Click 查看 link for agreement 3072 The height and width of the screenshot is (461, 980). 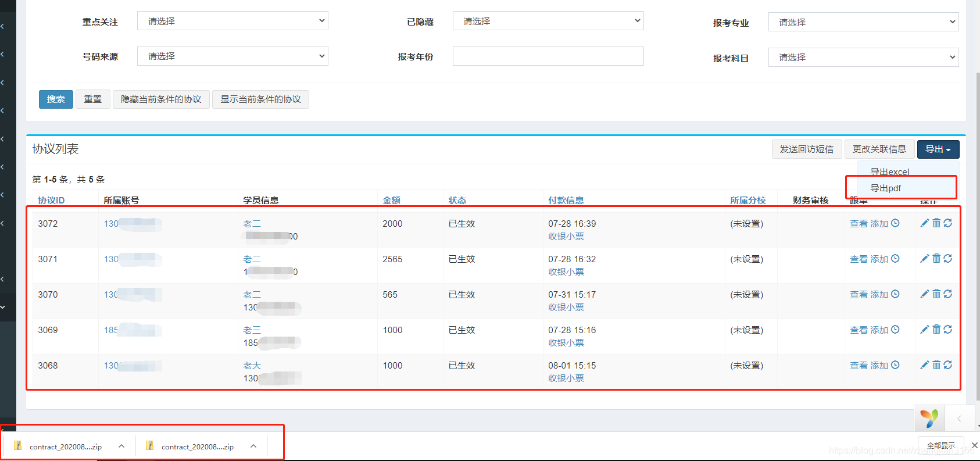(x=859, y=223)
